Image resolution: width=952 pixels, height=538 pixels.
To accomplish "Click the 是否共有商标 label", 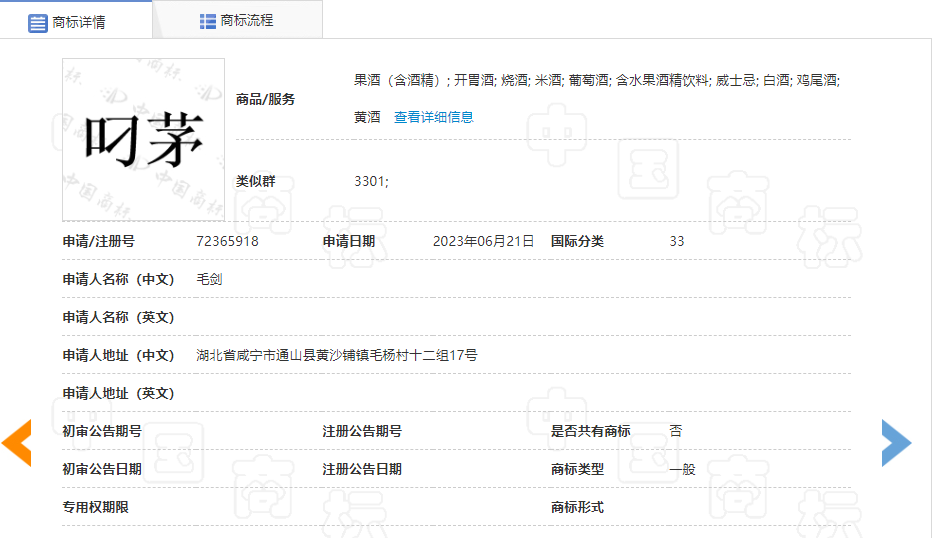I will tap(591, 431).
